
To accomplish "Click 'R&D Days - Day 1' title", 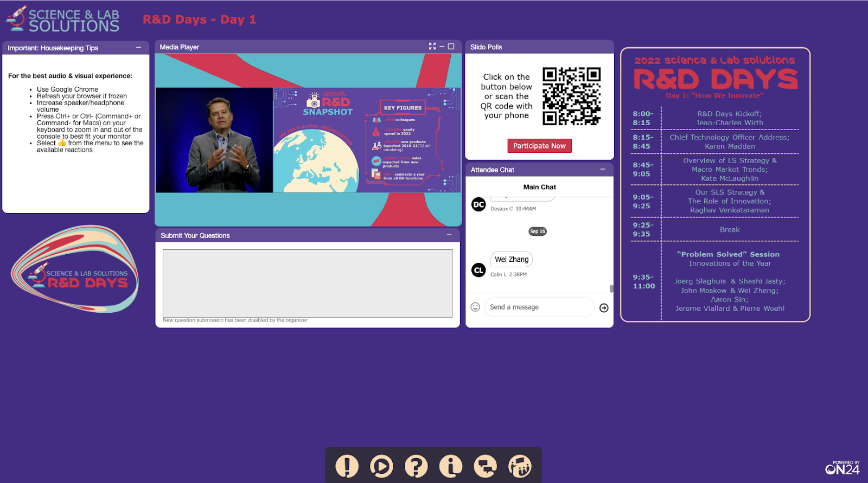I will click(x=199, y=20).
